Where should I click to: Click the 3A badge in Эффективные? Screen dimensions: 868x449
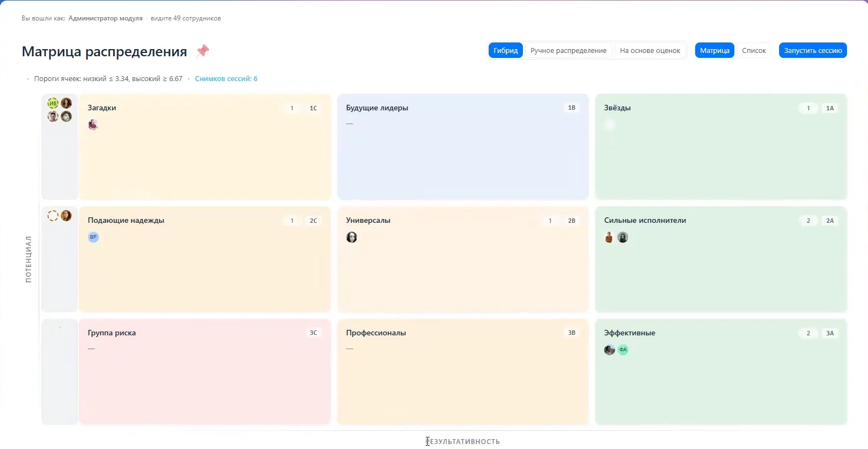[x=830, y=333]
